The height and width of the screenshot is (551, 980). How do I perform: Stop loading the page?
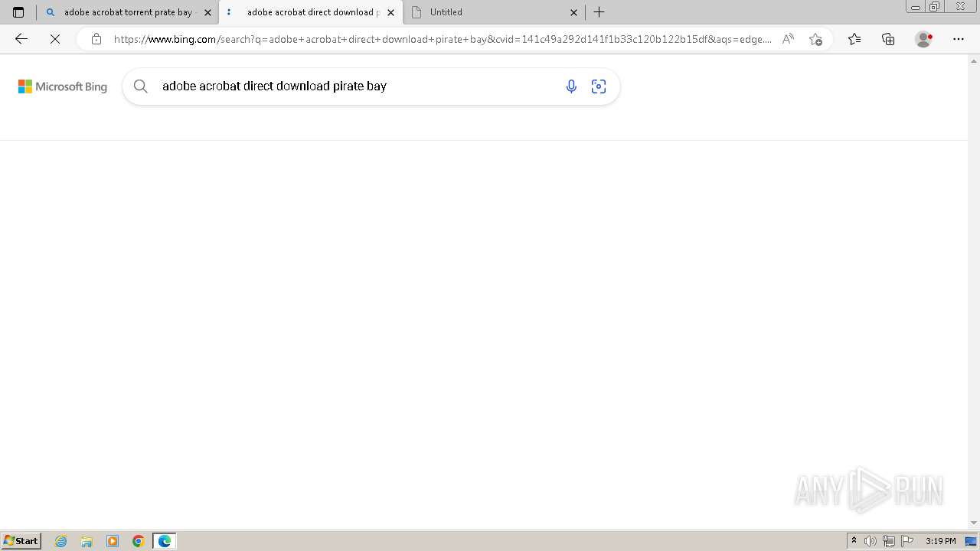[54, 39]
